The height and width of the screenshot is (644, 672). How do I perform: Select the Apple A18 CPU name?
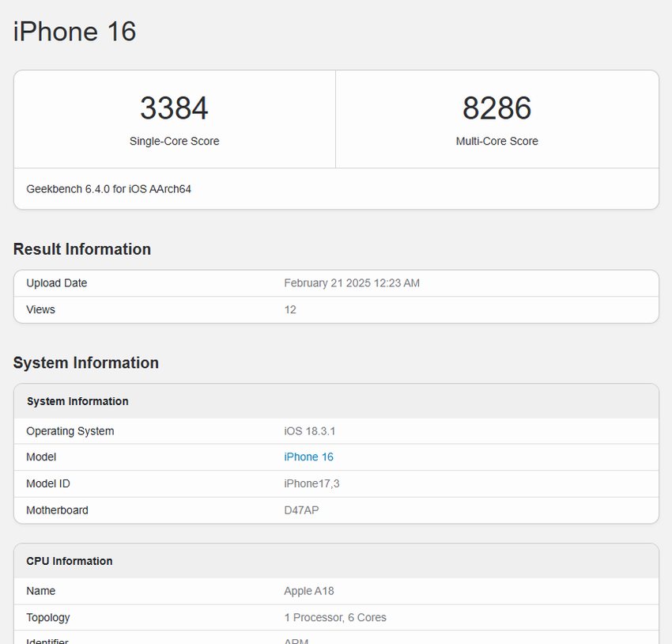pos(309,590)
